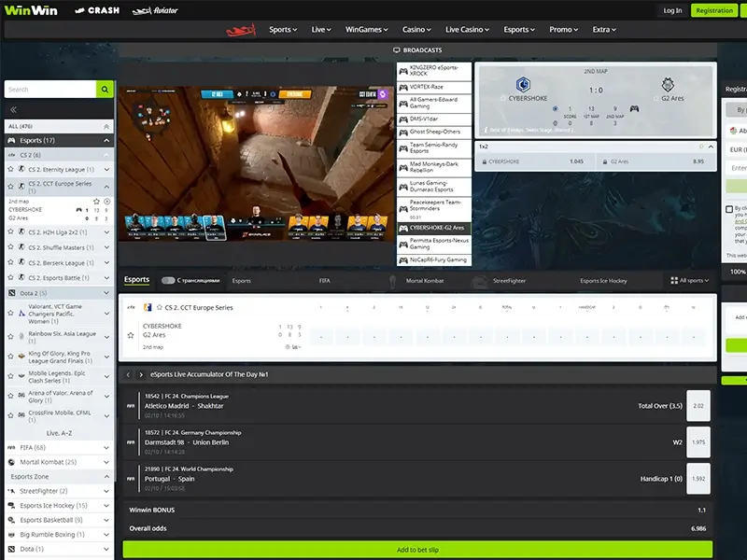Tick the agreement checkbox in registration panel

click(729, 209)
